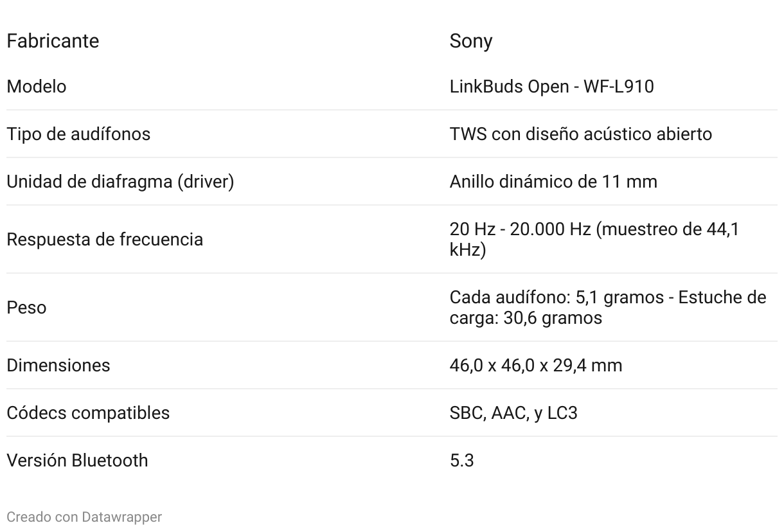Click the 'Códecs compatibles' label
The width and height of the screenshot is (784, 532).
point(88,413)
